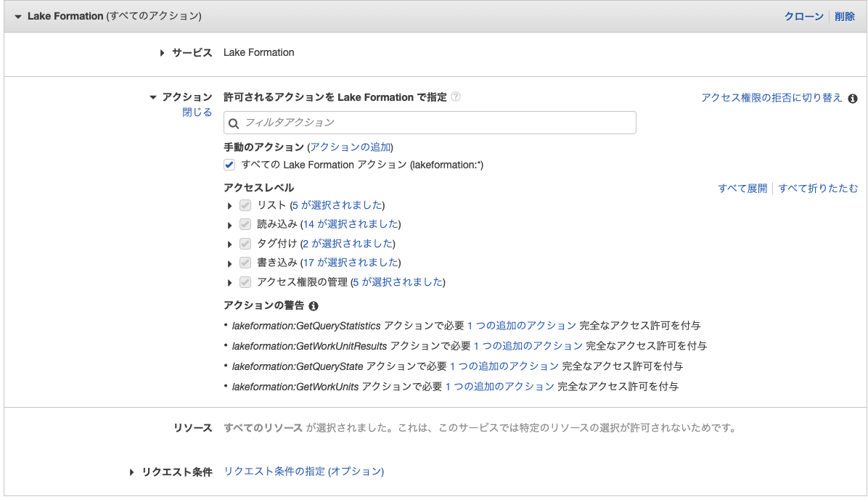Open 14 が選択されました link
Screen dimensions: 868x502
[x=351, y=224]
